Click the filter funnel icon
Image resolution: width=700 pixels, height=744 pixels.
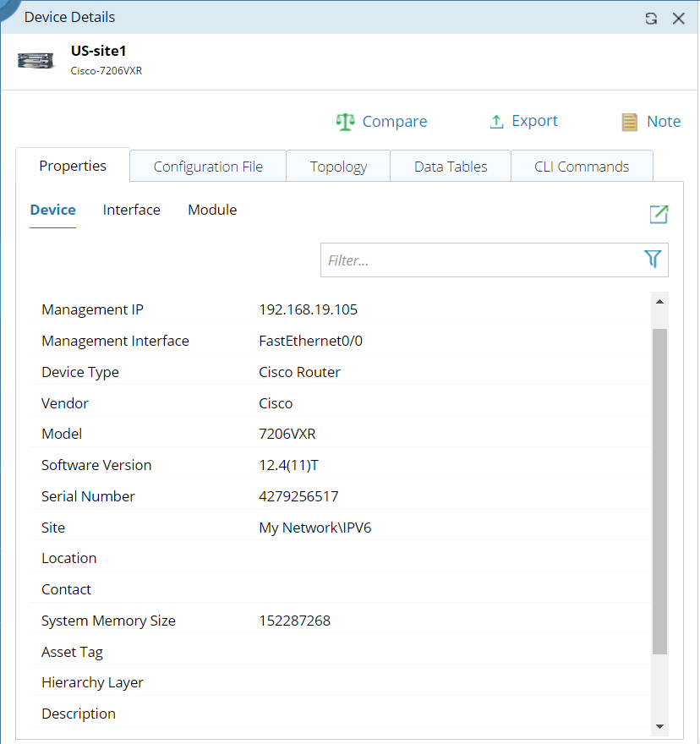653,260
